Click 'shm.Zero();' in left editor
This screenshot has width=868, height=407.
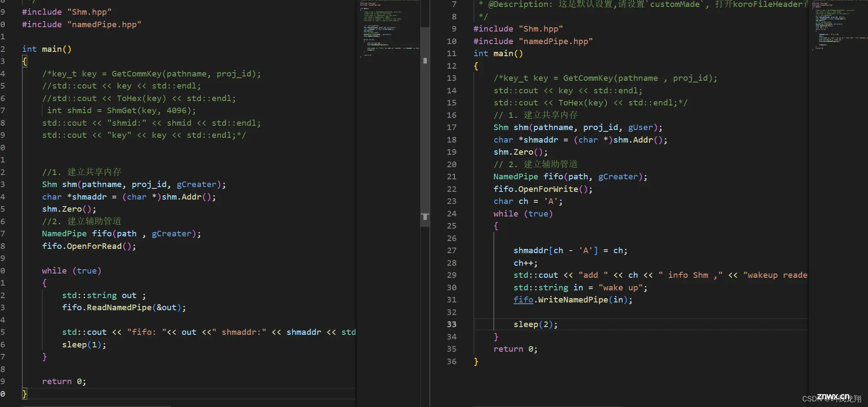pos(69,209)
